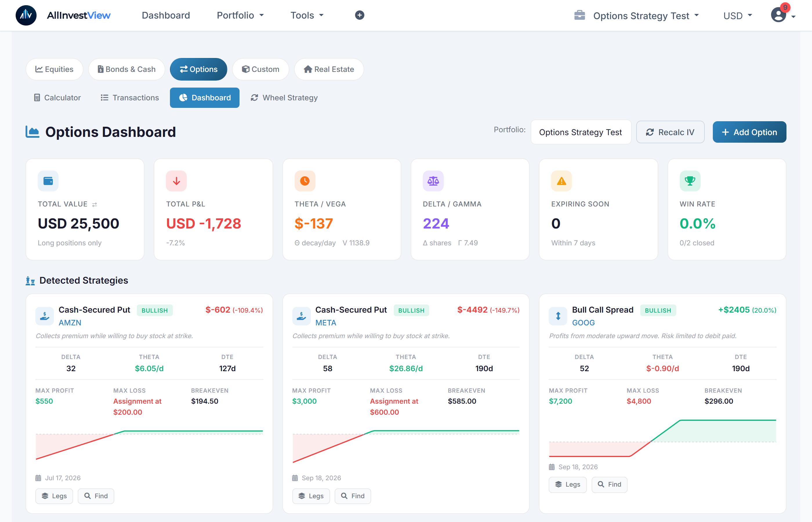Click the Theta/Vega clock icon
The height and width of the screenshot is (522, 812).
pos(305,181)
